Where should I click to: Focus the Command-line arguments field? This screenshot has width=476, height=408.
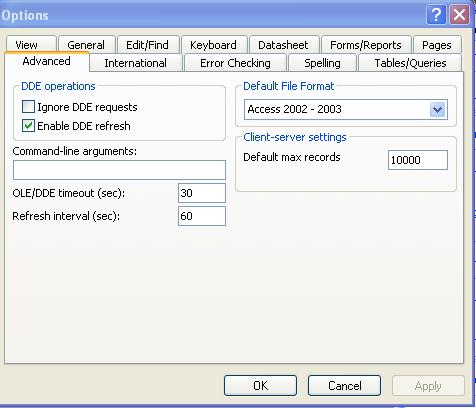coord(119,170)
